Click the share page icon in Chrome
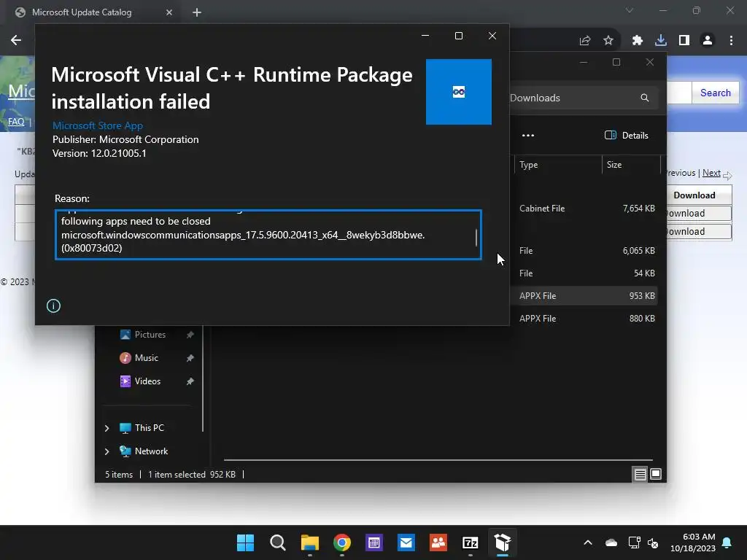This screenshot has width=747, height=560. pos(585,41)
